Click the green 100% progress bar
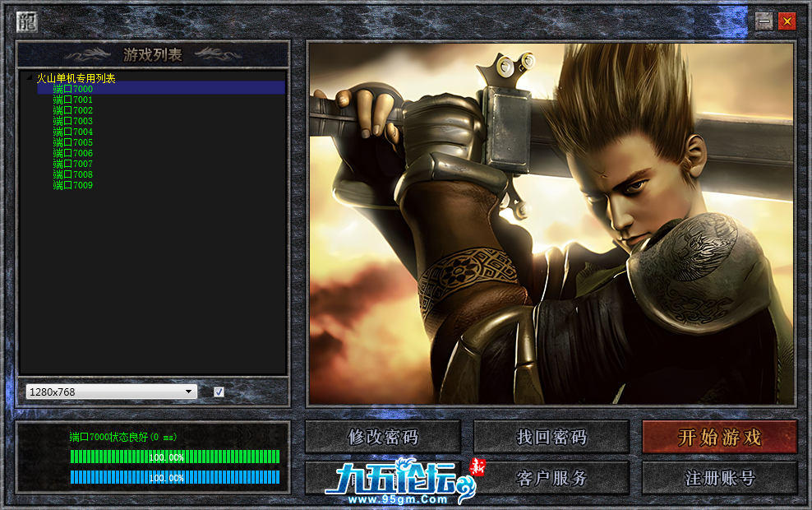The height and width of the screenshot is (510, 812). point(174,457)
